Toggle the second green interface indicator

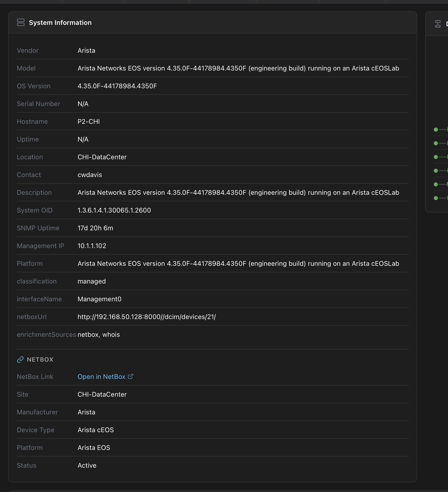(436, 143)
